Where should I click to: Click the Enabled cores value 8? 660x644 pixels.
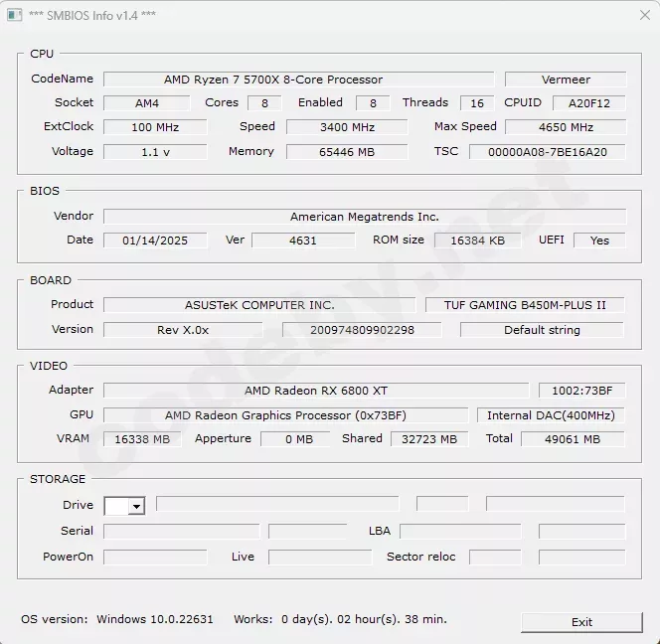pos(373,103)
